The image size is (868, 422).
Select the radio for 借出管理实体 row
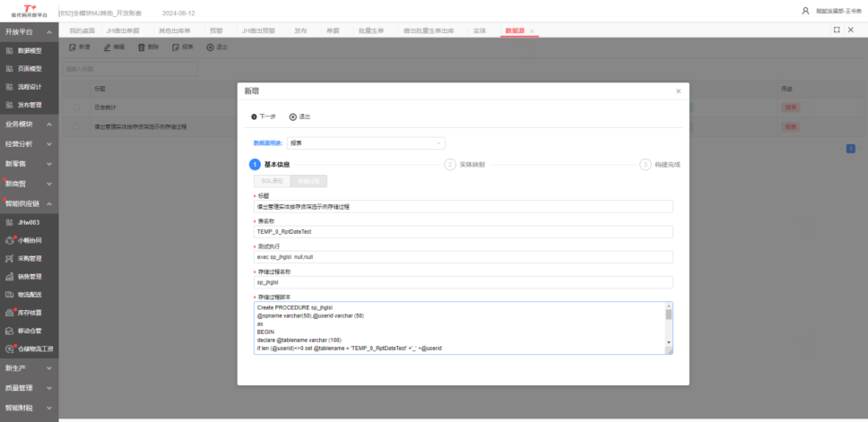76,126
